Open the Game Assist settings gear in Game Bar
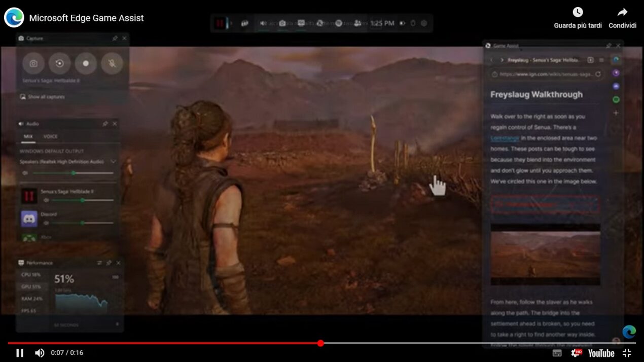Viewport: 644px width, 362px height. point(424,23)
